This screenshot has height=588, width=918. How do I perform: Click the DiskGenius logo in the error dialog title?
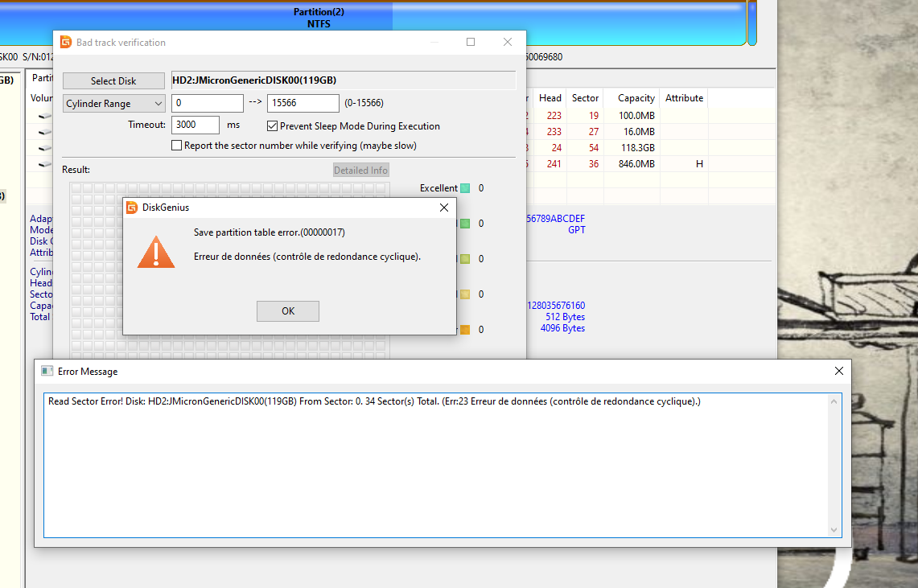[132, 208]
